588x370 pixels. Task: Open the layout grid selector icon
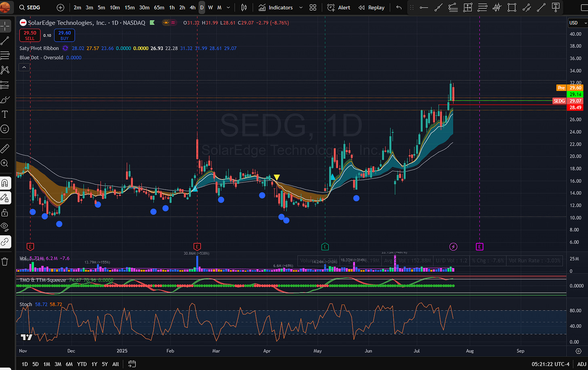[x=313, y=7]
